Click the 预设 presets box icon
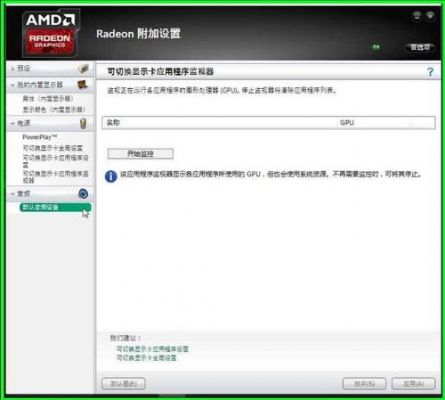This screenshot has height=400, width=445. (82, 69)
